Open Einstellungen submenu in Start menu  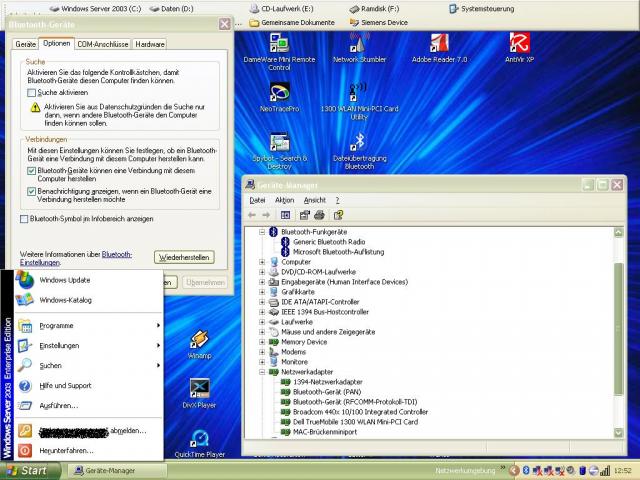(89, 345)
